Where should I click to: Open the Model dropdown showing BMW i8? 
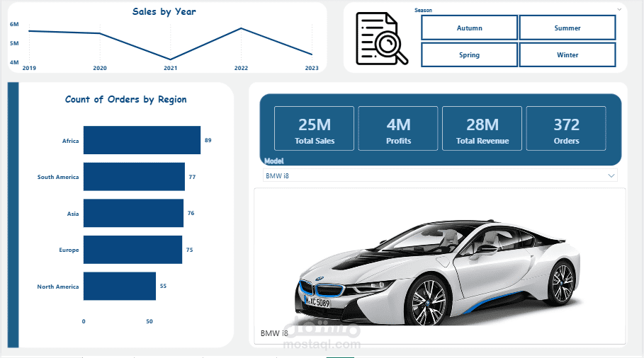[x=440, y=175]
